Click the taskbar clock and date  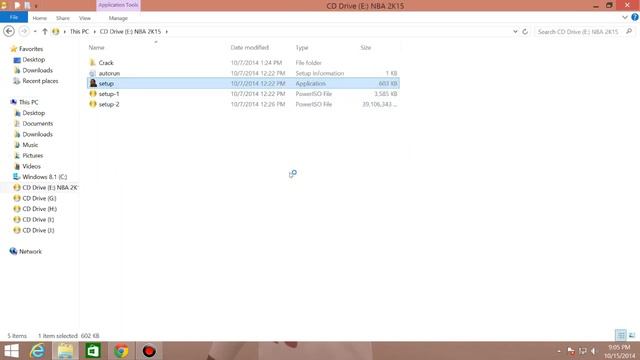click(x=620, y=351)
